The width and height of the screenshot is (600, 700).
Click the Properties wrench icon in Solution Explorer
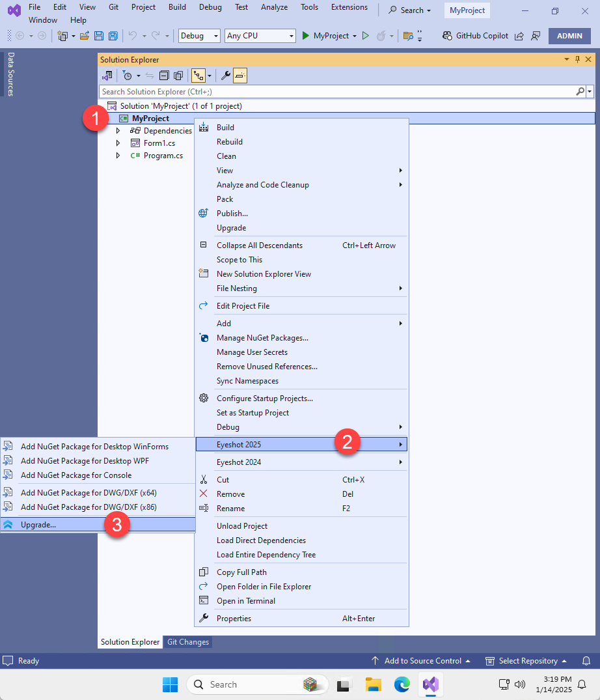pos(226,76)
